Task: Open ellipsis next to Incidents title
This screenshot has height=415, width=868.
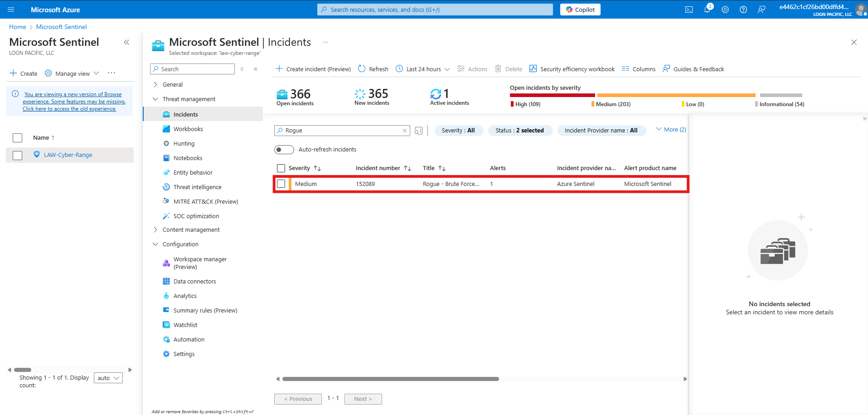Action: tap(325, 42)
